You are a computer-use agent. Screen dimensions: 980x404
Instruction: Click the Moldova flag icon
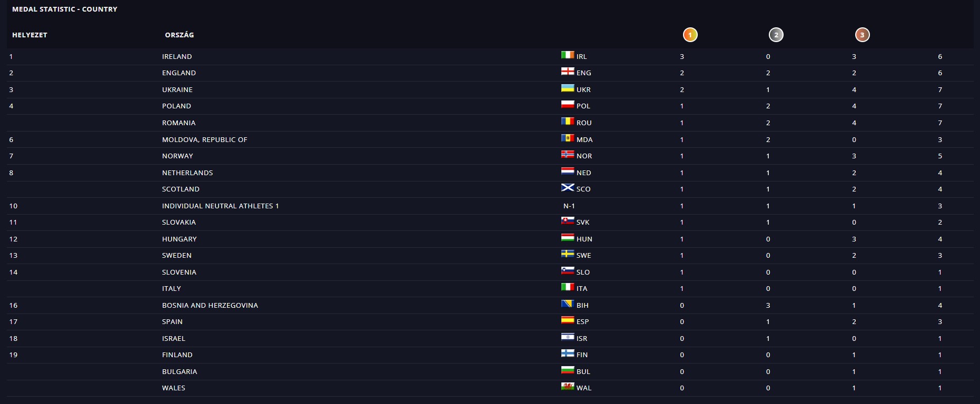click(x=567, y=138)
